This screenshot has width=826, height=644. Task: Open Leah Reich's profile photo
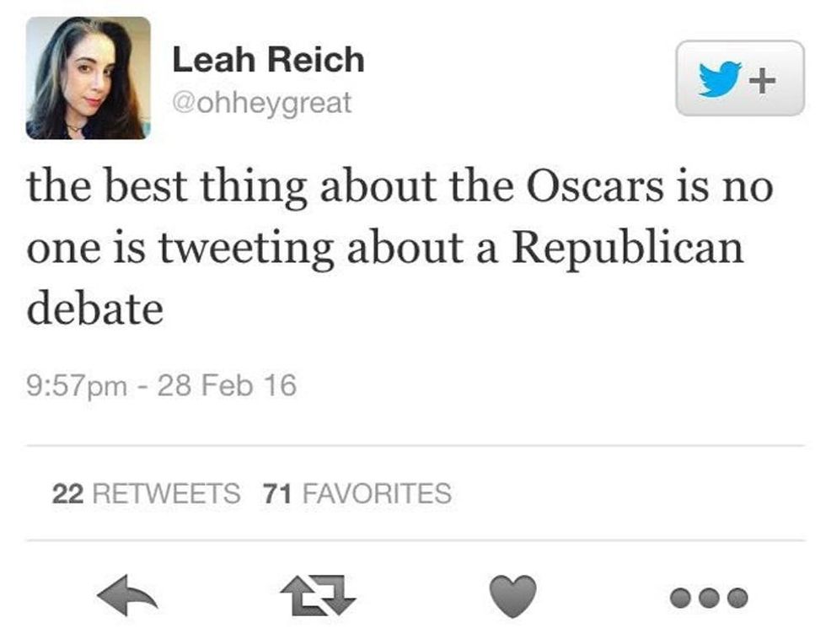88,77
